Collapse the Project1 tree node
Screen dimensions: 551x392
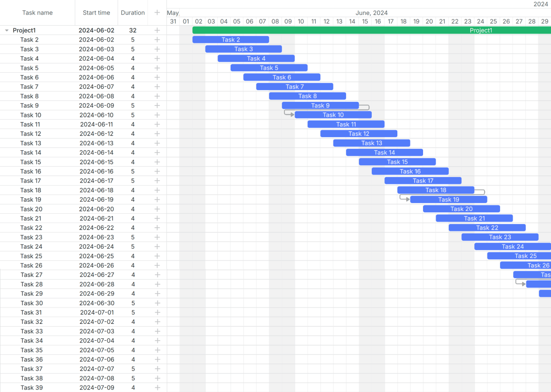point(7,30)
